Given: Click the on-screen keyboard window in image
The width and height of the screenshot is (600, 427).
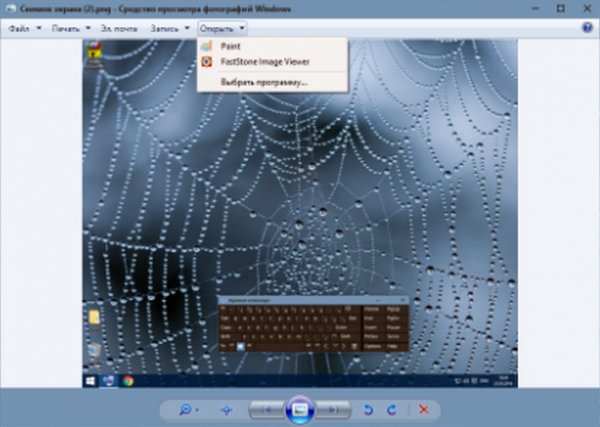Looking at the screenshot, I should point(313,324).
